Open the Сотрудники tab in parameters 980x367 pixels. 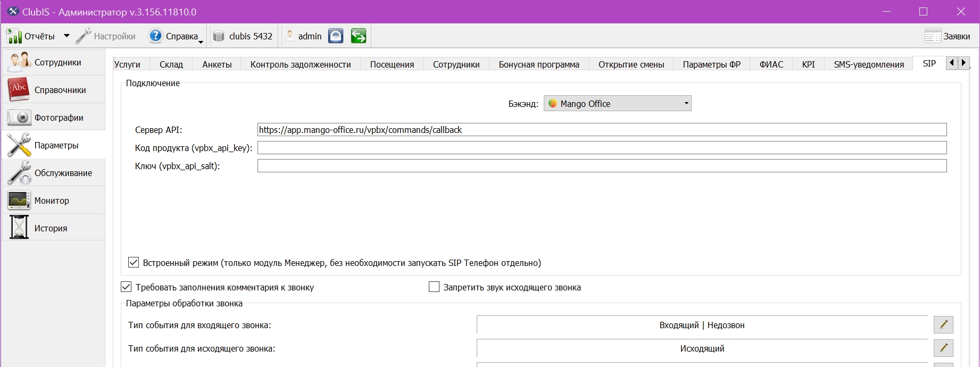pyautogui.click(x=456, y=64)
